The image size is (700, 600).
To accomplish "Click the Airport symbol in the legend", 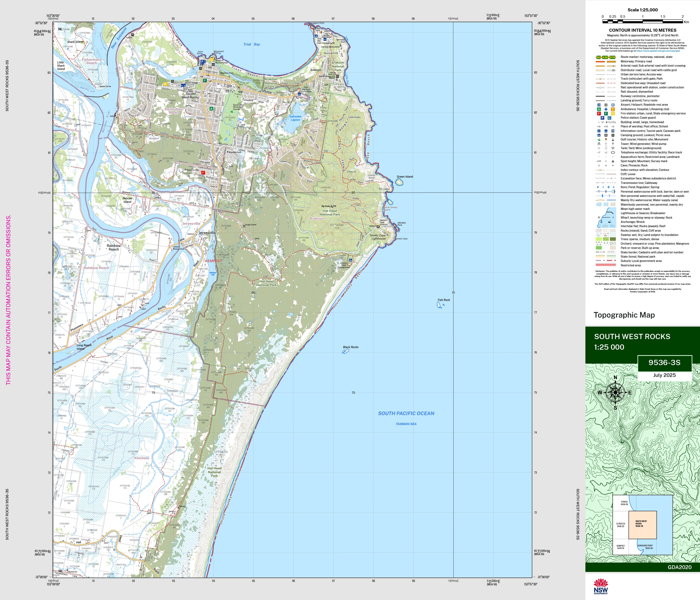I will (599, 105).
